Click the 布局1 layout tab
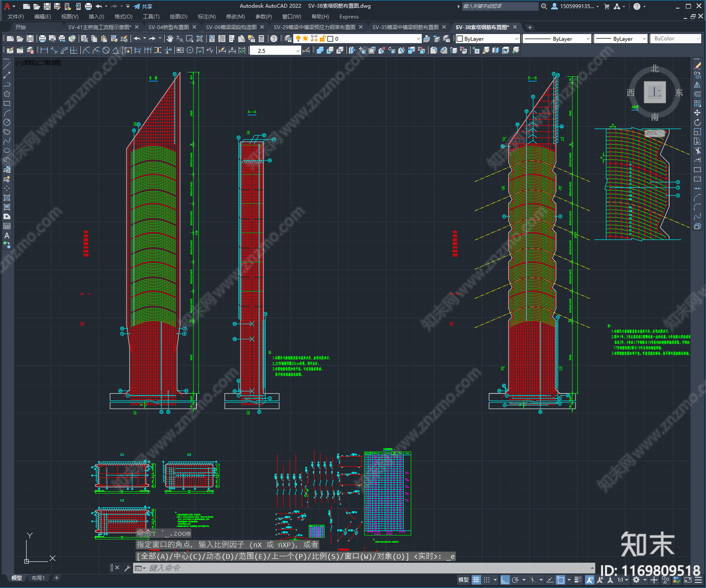The image size is (706, 588). tap(38, 578)
